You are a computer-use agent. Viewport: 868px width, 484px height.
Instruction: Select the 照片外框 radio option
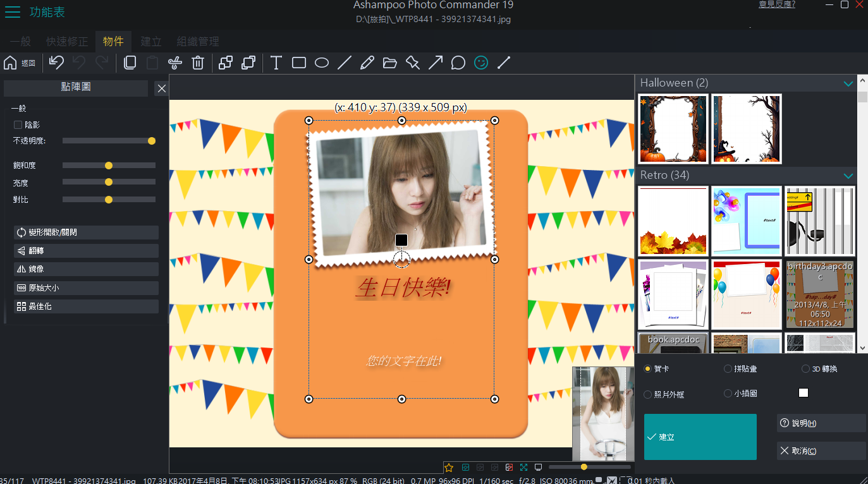click(x=647, y=394)
